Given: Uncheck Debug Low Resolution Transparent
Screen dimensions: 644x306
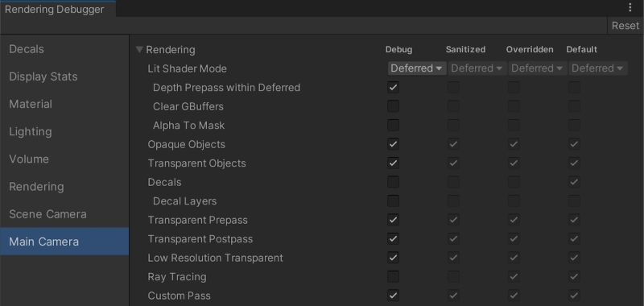Looking at the screenshot, I should pyautogui.click(x=393, y=257).
